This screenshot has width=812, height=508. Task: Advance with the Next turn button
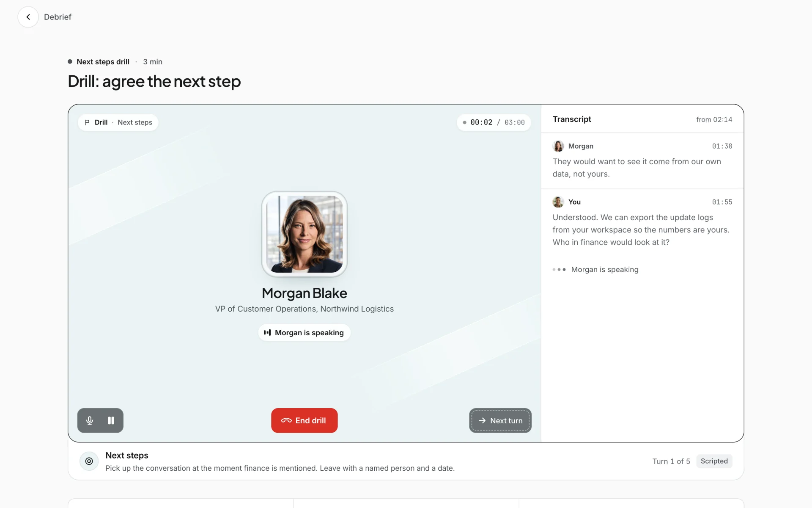(x=500, y=420)
